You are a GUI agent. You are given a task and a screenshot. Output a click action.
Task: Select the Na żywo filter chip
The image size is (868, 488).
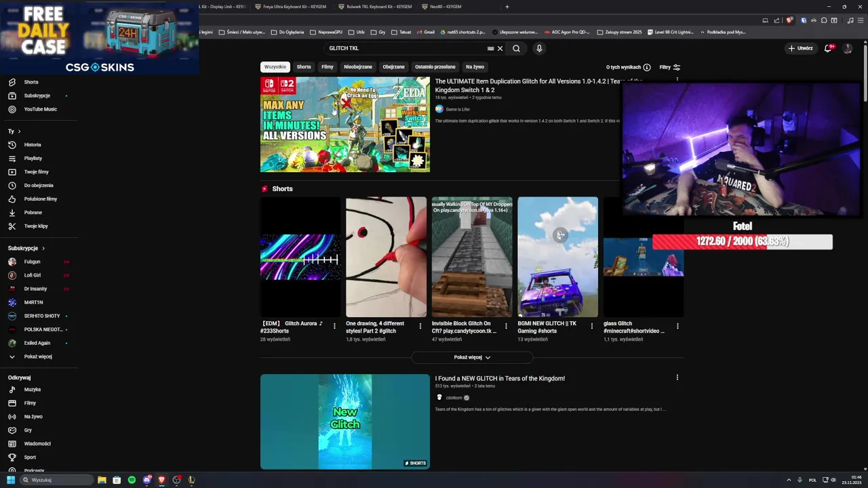click(x=475, y=67)
